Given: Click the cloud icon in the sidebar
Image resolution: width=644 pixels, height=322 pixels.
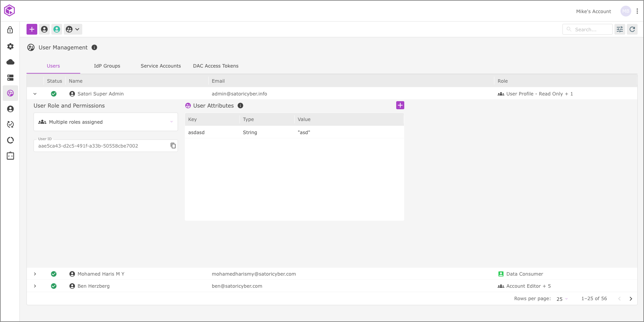Looking at the screenshot, I should point(10,62).
